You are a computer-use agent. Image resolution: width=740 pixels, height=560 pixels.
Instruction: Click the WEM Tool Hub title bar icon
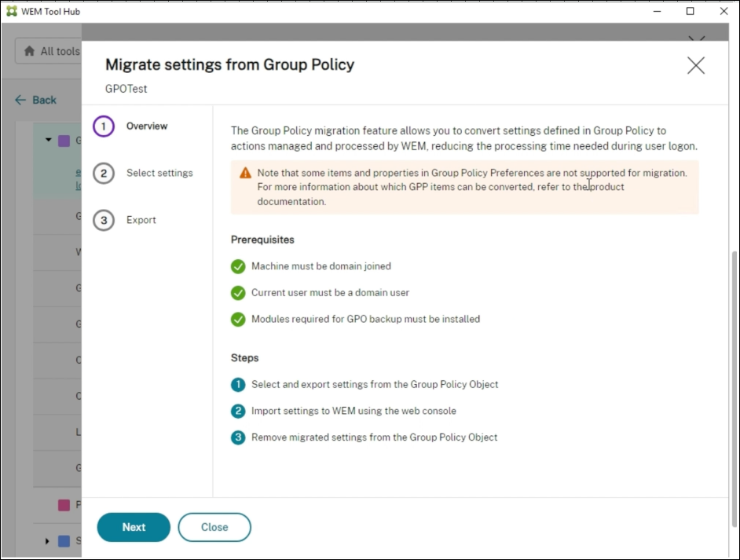click(x=11, y=11)
